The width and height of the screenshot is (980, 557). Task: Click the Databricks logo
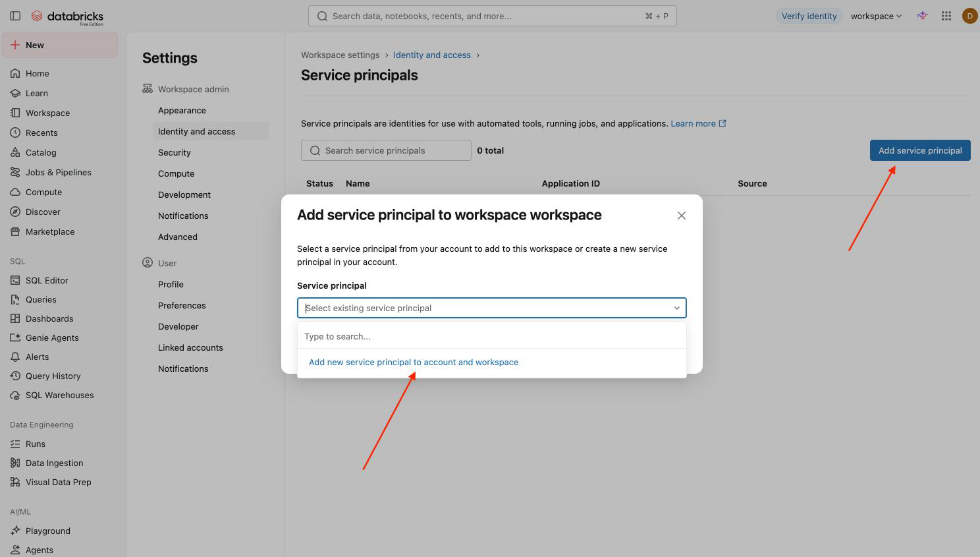tap(67, 16)
